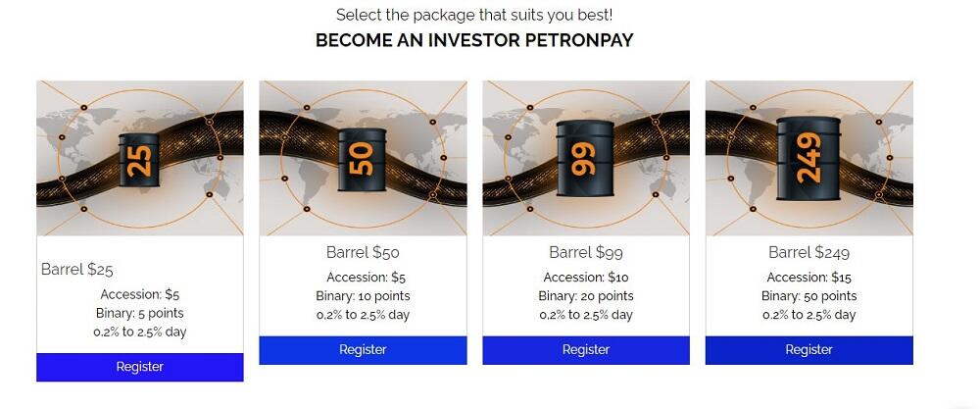
Task: Click the Register button under Barrel $249
Action: 809,350
